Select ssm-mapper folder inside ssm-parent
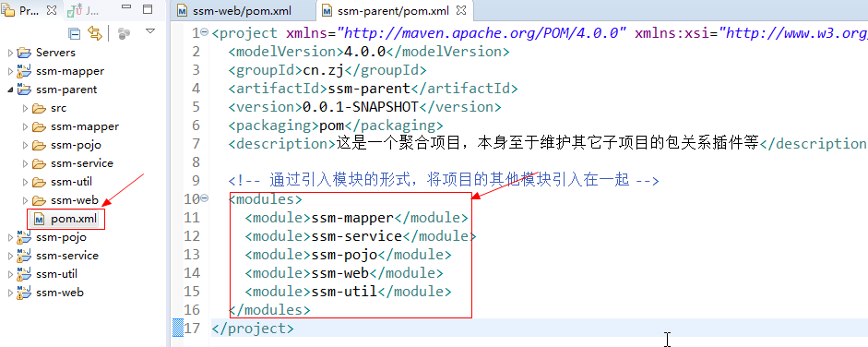The width and height of the screenshot is (868, 347). tap(85, 126)
